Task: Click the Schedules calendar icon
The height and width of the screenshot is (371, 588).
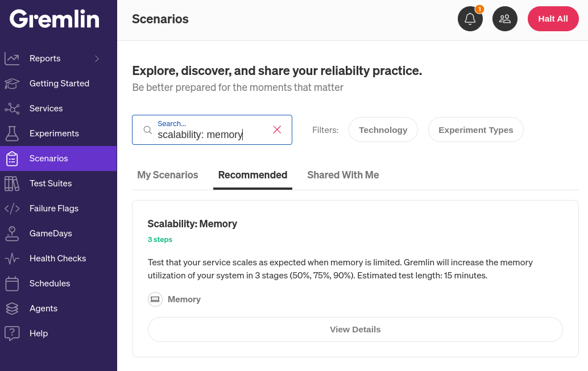Action: pos(12,283)
